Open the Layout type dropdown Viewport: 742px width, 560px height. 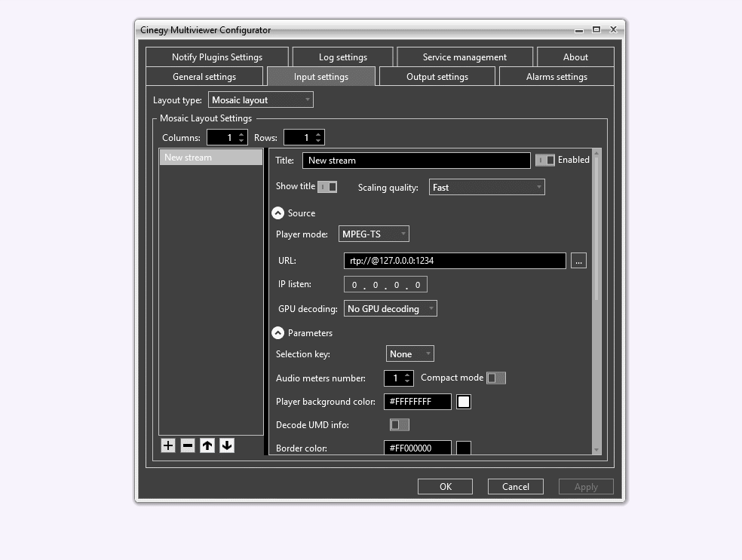tap(261, 99)
